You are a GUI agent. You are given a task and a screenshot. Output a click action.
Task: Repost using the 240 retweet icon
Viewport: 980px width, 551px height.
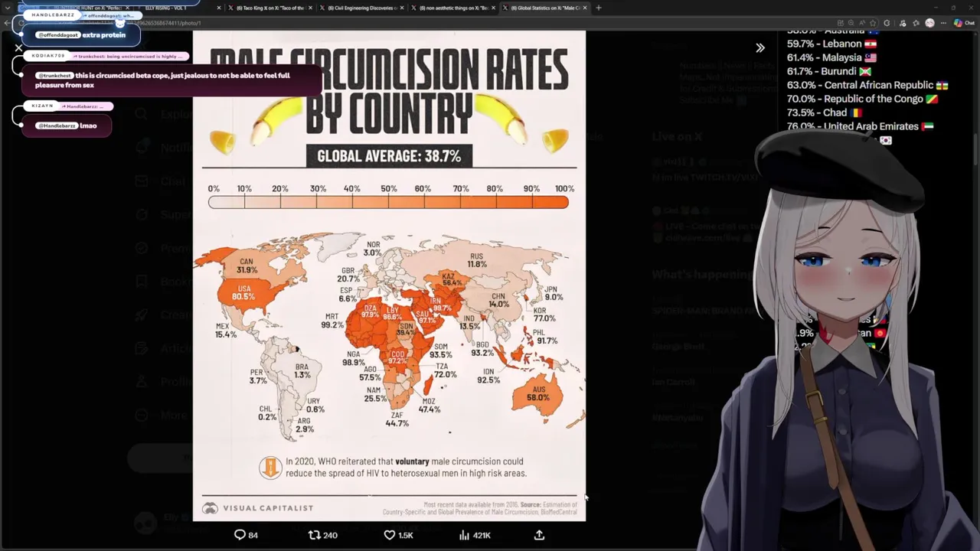322,535
